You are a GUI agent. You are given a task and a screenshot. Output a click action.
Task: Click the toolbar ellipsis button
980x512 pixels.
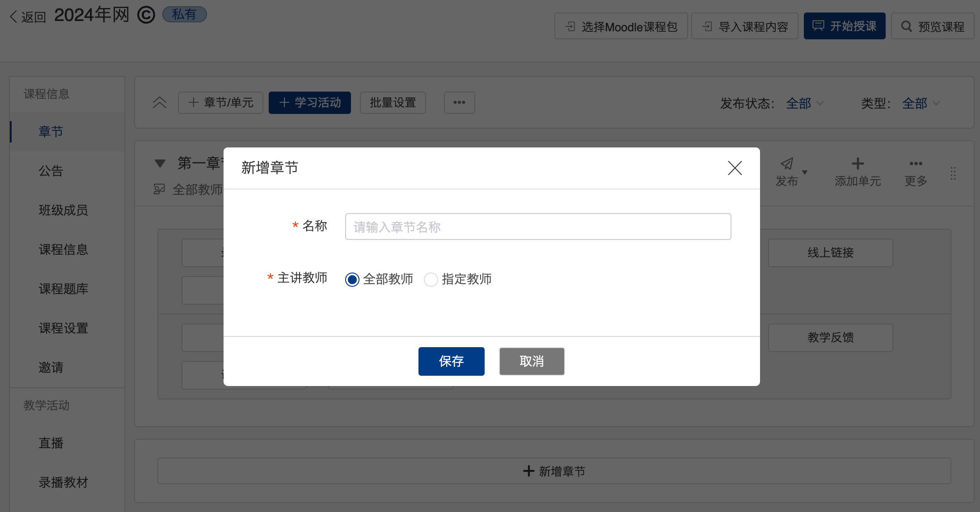(459, 103)
